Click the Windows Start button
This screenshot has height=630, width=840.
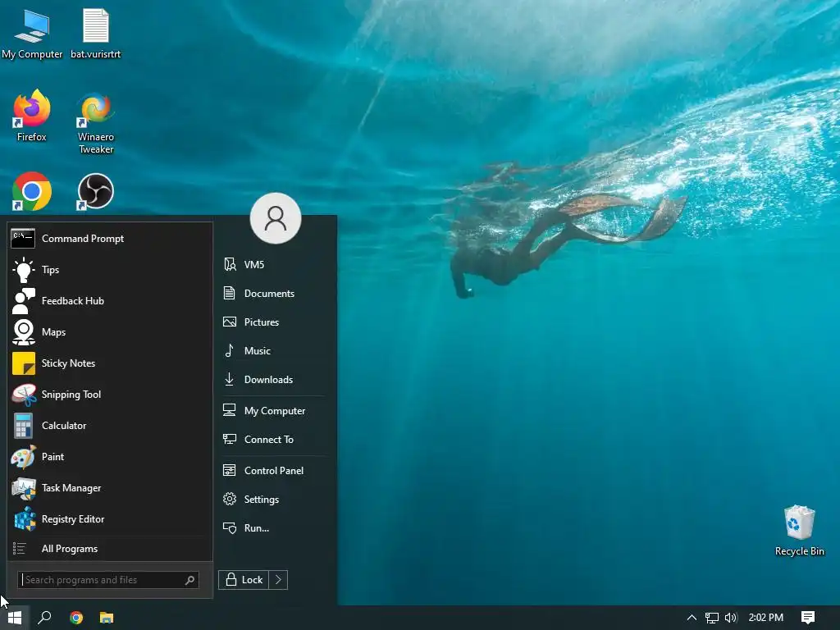pos(15,618)
